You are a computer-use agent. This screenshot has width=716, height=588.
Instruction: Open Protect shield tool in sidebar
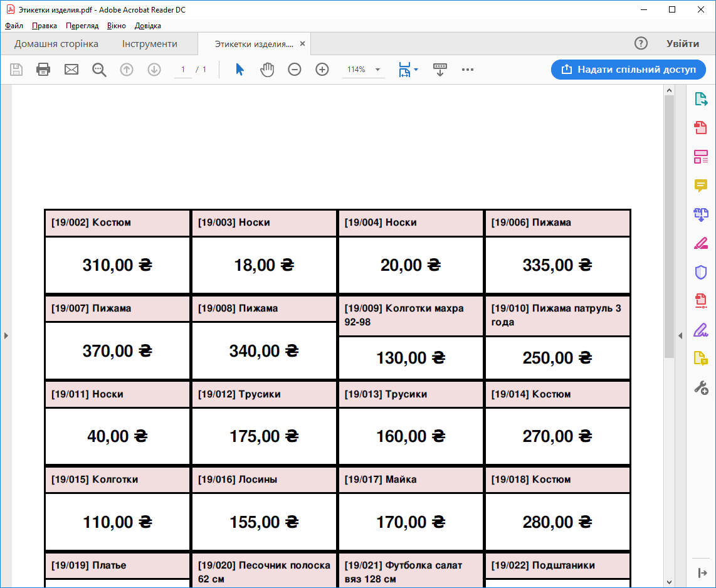tap(701, 272)
